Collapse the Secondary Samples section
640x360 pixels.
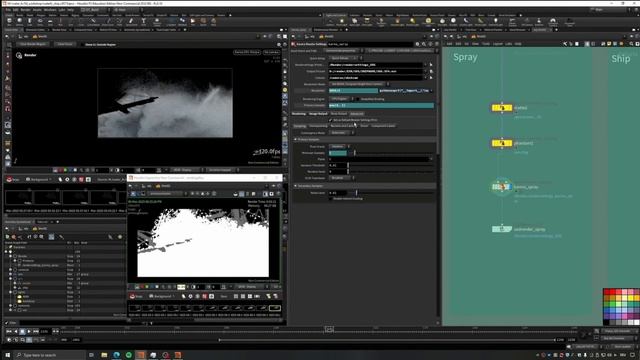(296, 186)
